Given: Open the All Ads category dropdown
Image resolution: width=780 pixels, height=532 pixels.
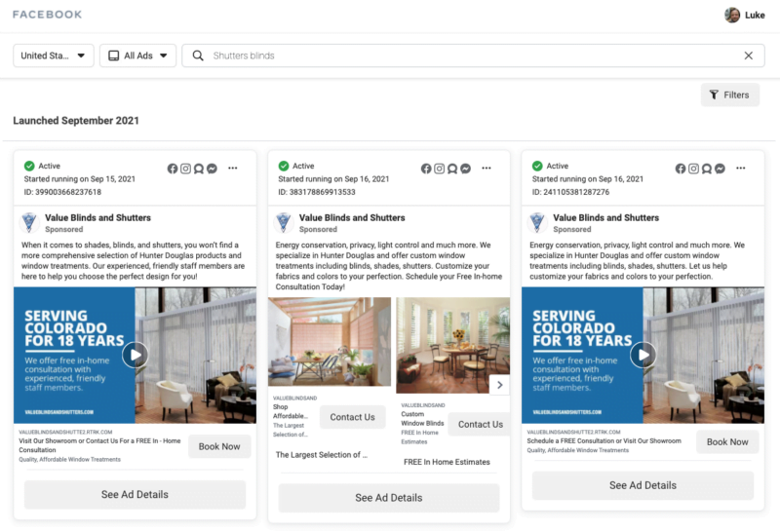Looking at the screenshot, I should (137, 56).
